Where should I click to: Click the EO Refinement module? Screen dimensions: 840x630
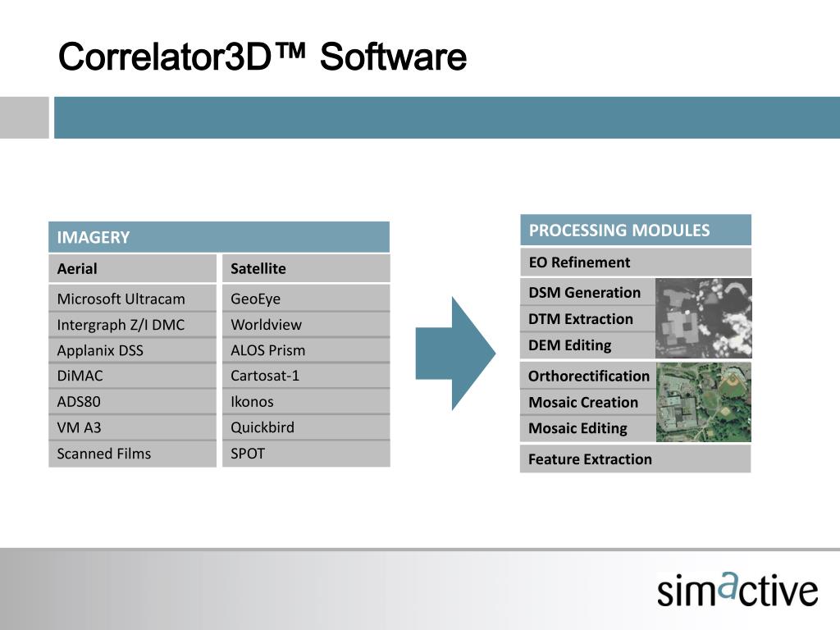(636, 262)
